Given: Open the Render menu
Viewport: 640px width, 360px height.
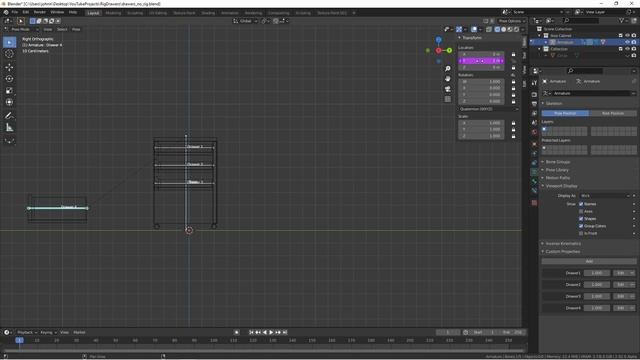Looking at the screenshot, I should pos(40,12).
